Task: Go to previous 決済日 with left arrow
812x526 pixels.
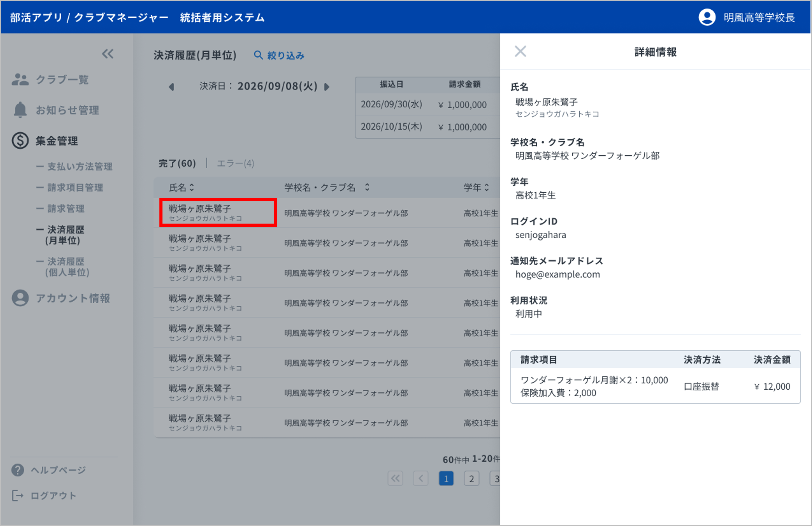Action: click(x=172, y=87)
